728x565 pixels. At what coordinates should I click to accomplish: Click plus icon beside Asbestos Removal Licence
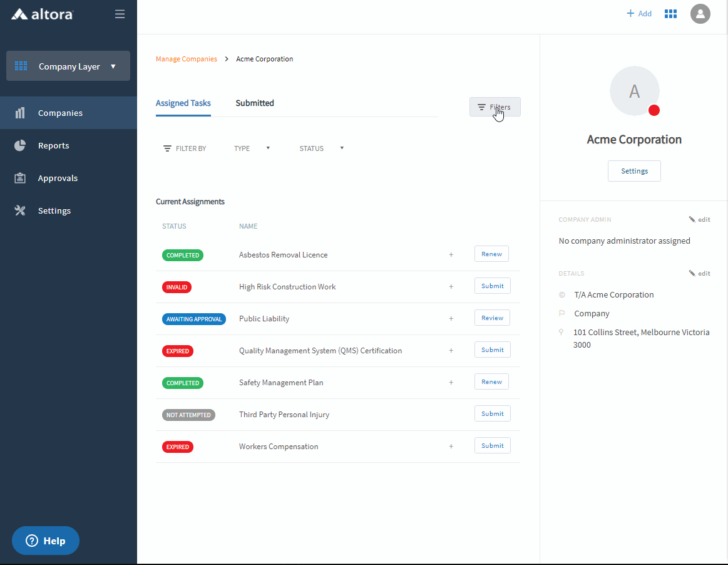click(451, 255)
